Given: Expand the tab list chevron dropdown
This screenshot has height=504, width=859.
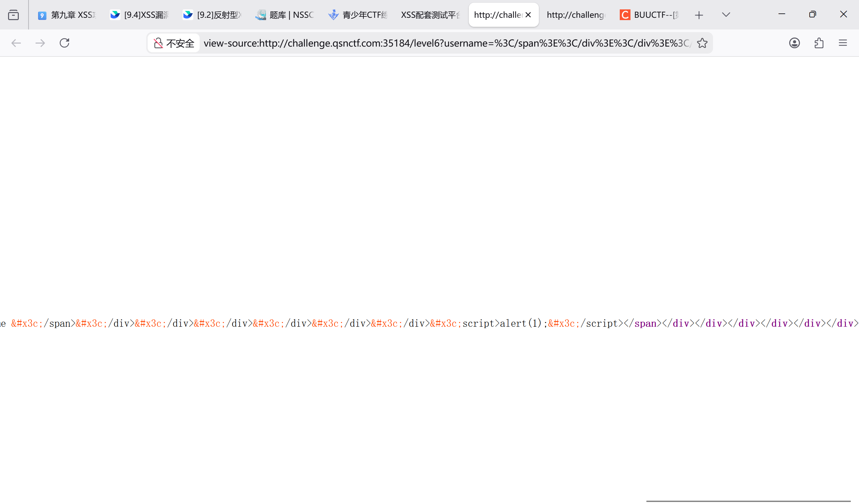Looking at the screenshot, I should (x=726, y=15).
